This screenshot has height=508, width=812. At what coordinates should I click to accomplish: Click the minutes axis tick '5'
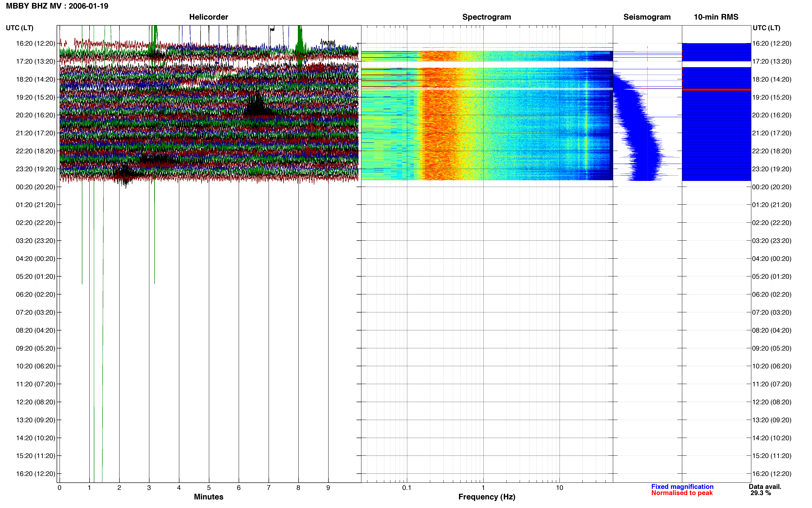point(209,487)
